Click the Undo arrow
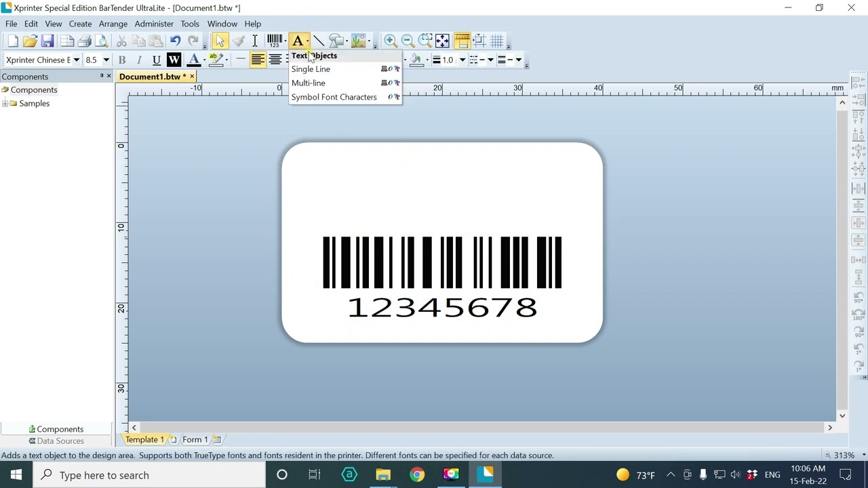 coord(175,41)
